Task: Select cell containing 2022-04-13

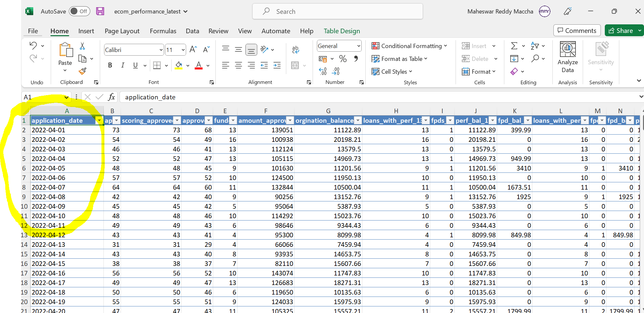Action: coord(67,245)
